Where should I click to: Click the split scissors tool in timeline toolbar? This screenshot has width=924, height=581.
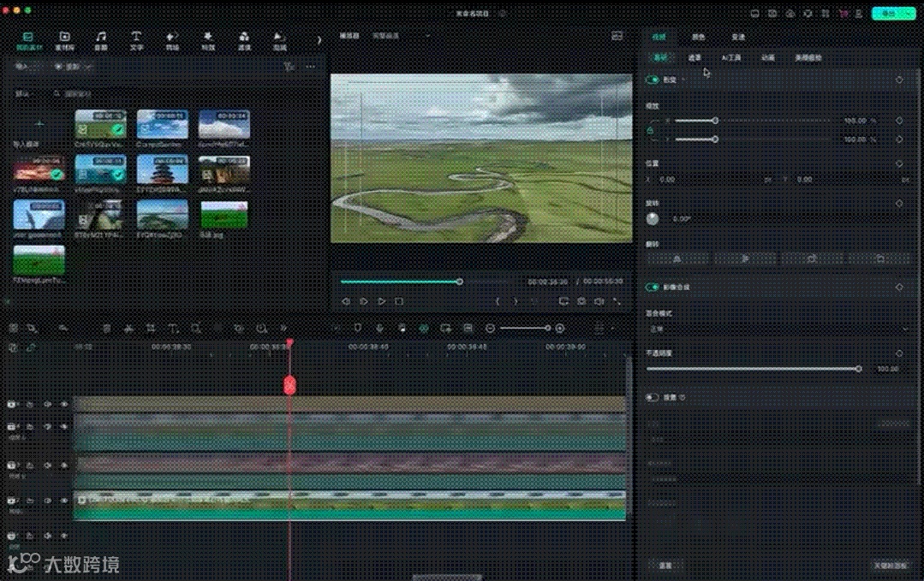(x=128, y=329)
